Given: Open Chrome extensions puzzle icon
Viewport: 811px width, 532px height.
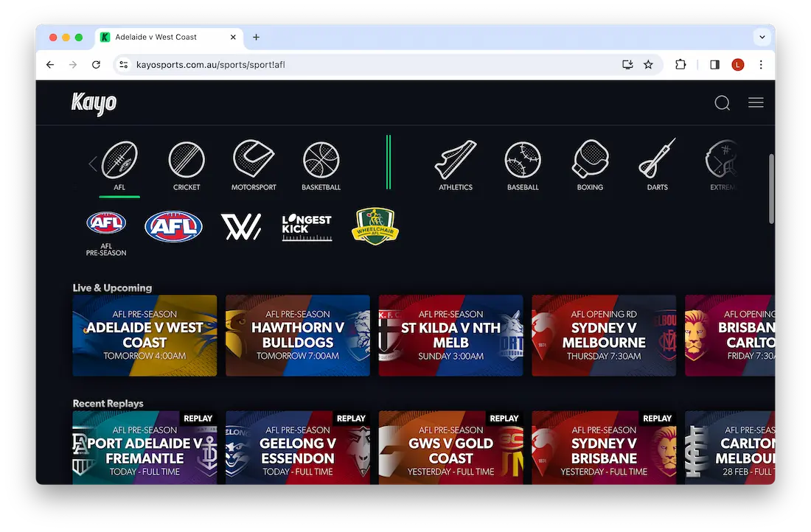Looking at the screenshot, I should [681, 65].
